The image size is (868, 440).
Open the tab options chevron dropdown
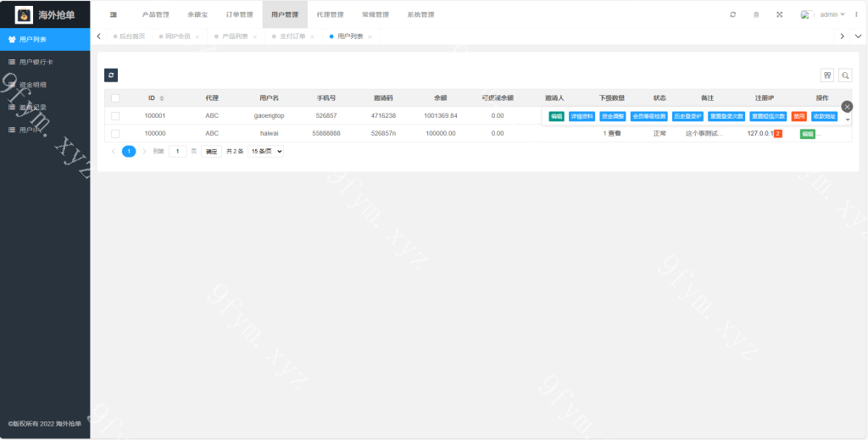[x=858, y=36]
